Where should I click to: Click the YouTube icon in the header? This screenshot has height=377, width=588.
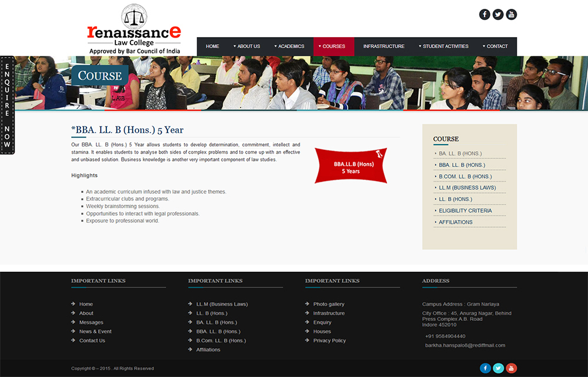pyautogui.click(x=512, y=15)
